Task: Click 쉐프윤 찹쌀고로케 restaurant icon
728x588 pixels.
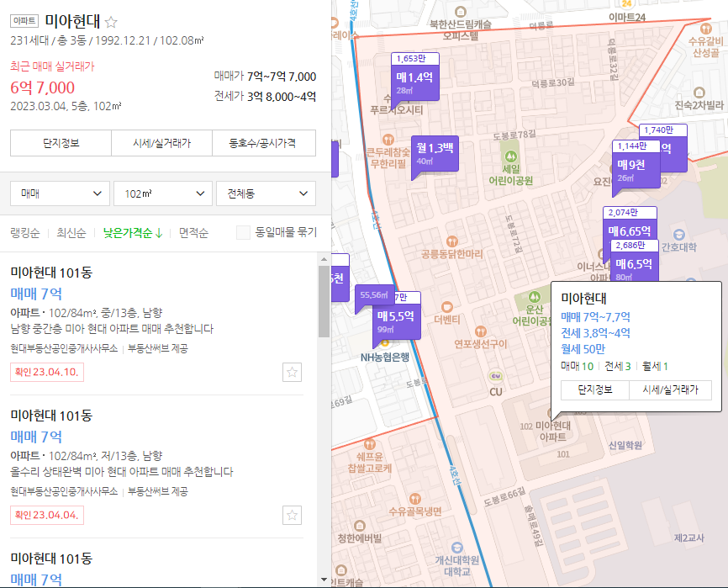Action: point(370,444)
